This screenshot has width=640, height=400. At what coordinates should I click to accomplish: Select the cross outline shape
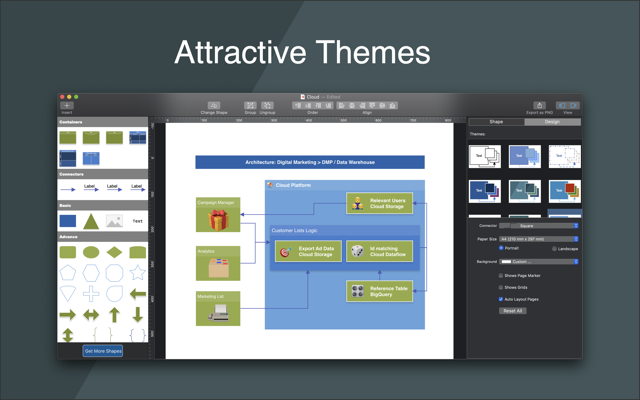pyautogui.click(x=91, y=293)
